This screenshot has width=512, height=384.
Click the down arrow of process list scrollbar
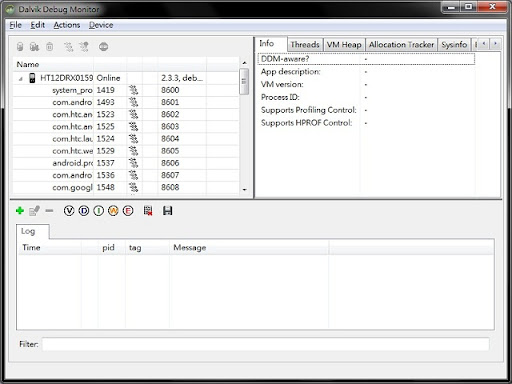pyautogui.click(x=244, y=189)
